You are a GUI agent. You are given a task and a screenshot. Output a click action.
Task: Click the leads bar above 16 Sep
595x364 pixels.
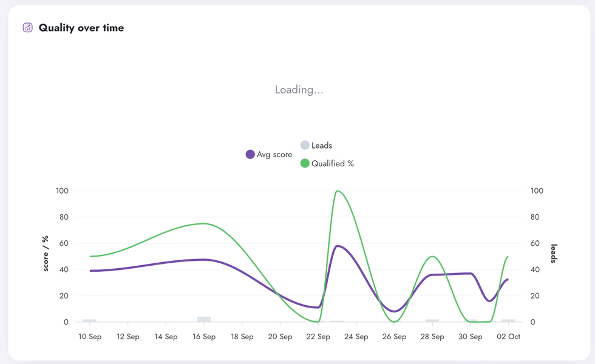[x=204, y=319]
